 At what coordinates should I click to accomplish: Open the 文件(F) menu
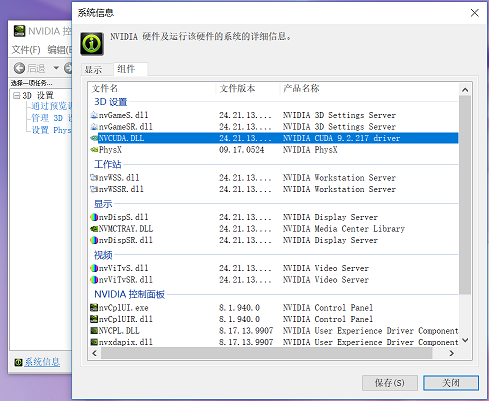(26, 50)
